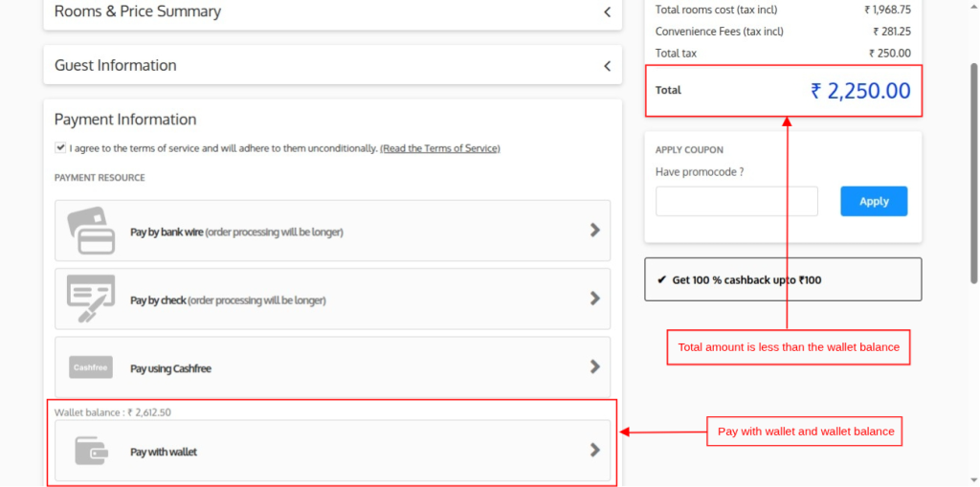Open the Pay with wallet arrow
The width and height of the screenshot is (980, 487).
pyautogui.click(x=594, y=451)
